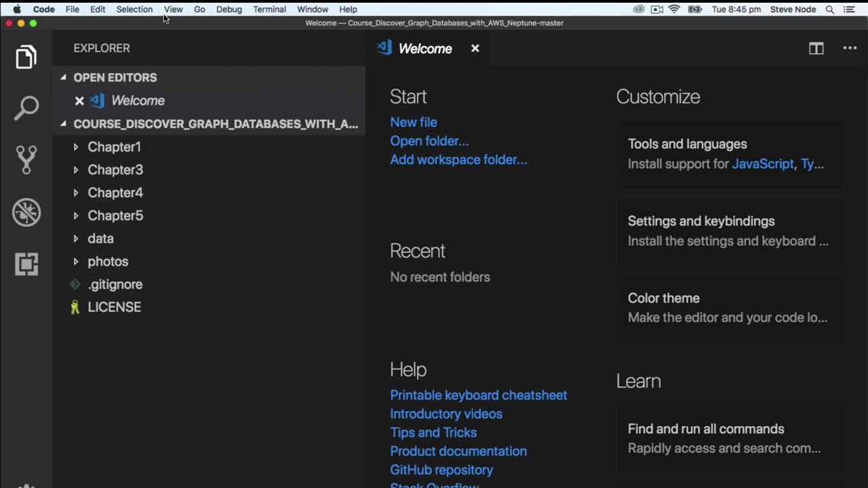Click the Open folder... link

(x=429, y=141)
